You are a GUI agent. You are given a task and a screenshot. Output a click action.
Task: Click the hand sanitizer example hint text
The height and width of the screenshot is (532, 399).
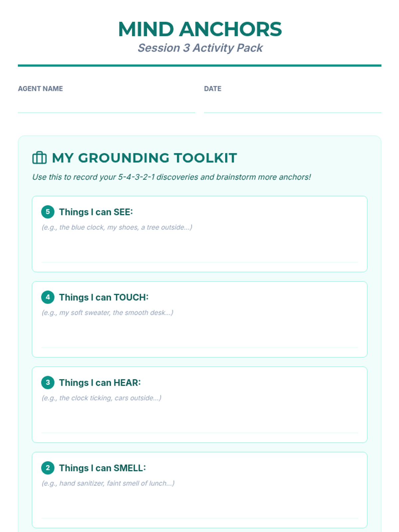tap(108, 483)
